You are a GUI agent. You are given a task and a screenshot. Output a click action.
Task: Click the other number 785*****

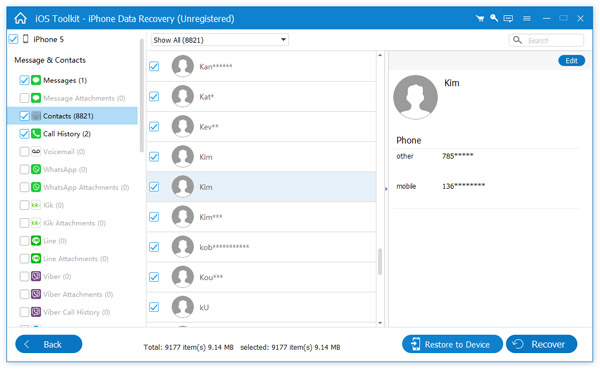click(x=458, y=156)
